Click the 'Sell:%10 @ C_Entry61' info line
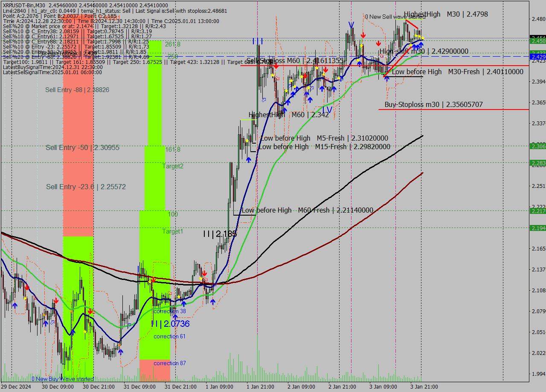 coord(77,36)
